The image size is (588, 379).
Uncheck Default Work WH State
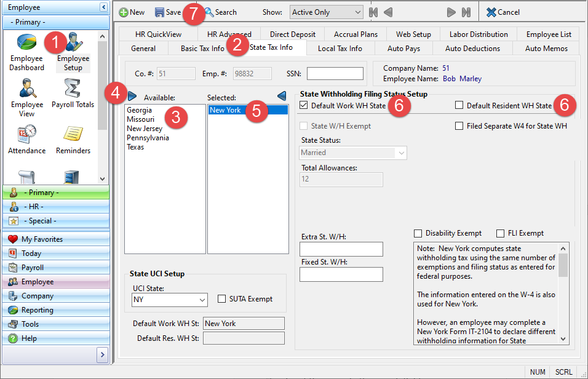pyautogui.click(x=304, y=105)
